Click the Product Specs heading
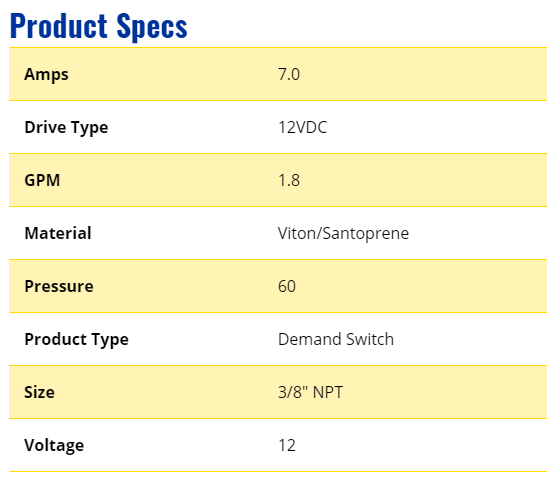The width and height of the screenshot is (553, 480). 99,26
